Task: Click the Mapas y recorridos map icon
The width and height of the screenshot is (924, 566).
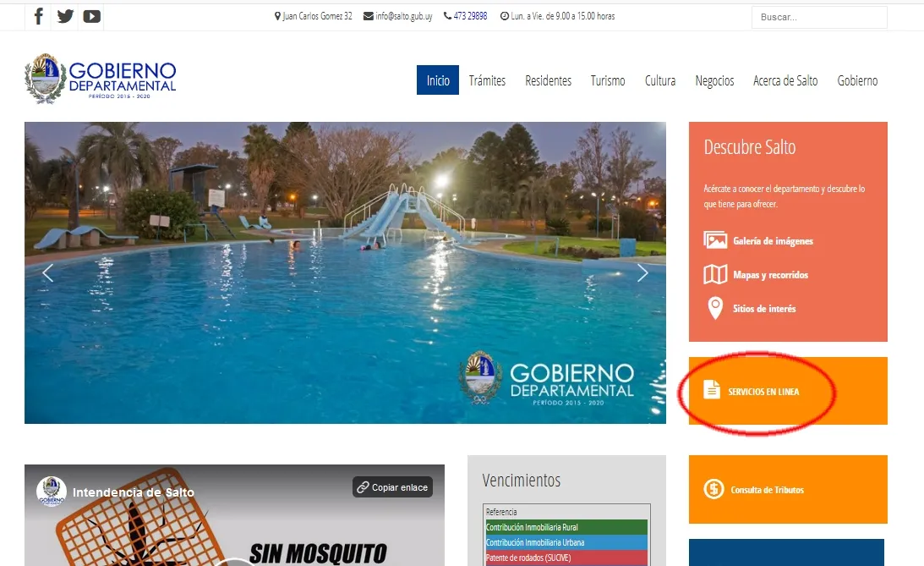Action: [x=715, y=275]
